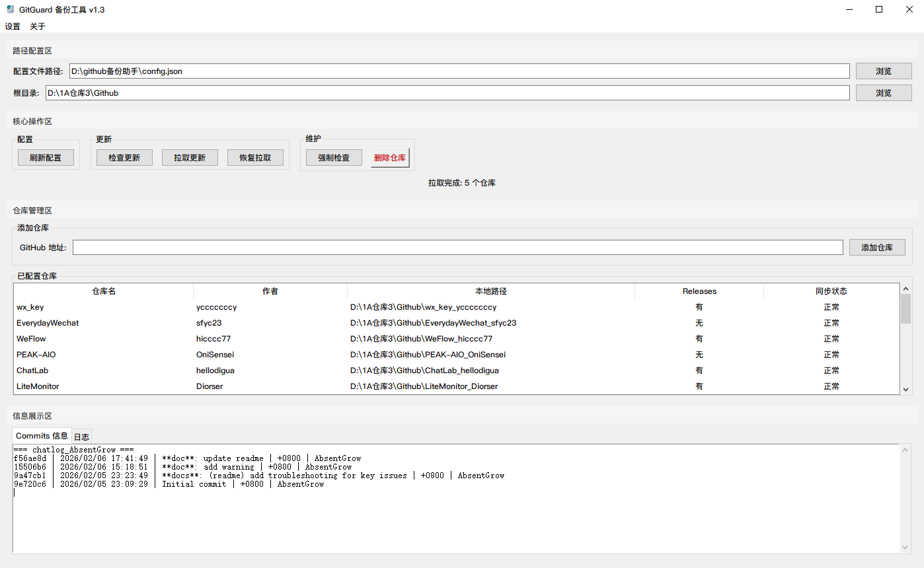Screen dimensions: 924x568
Task: Click the 刷新配置 button
Action: (46, 157)
